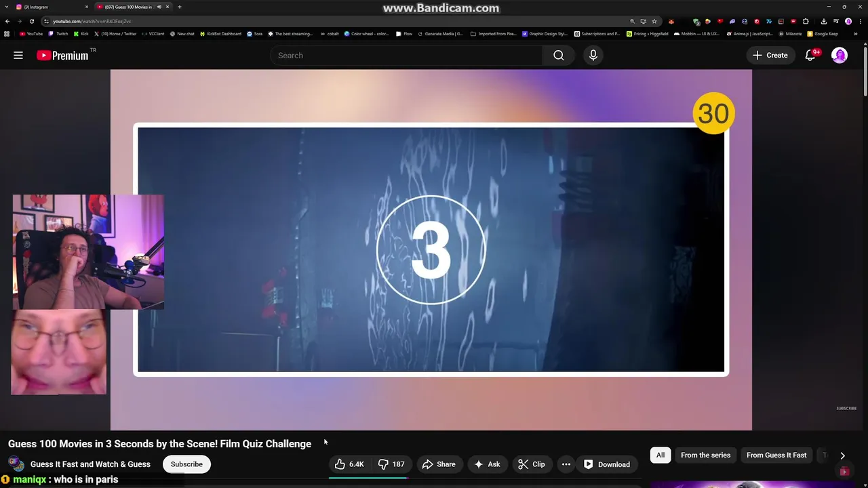868x488 pixels.
Task: Open a new browser tab
Action: click(x=179, y=7)
